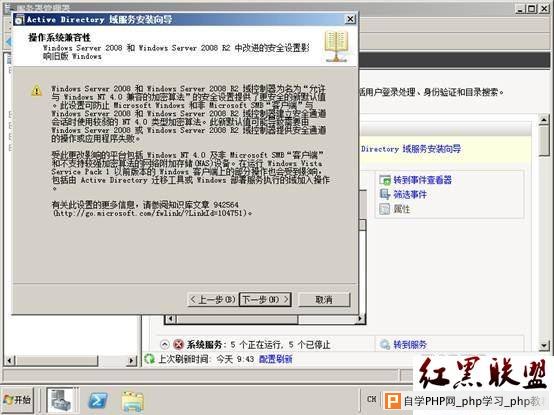Click the main pane scroll up arrow

pos(544,120)
